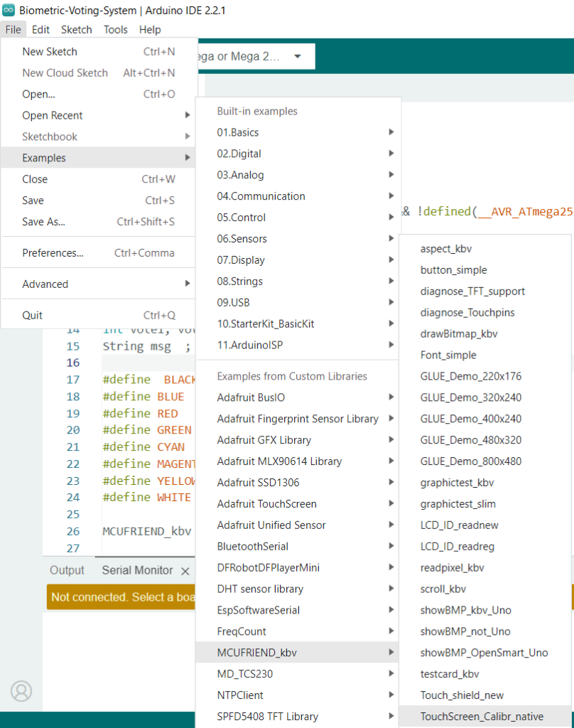Click Open... in the File menu
This screenshot has height=728, width=574.
[98, 95]
